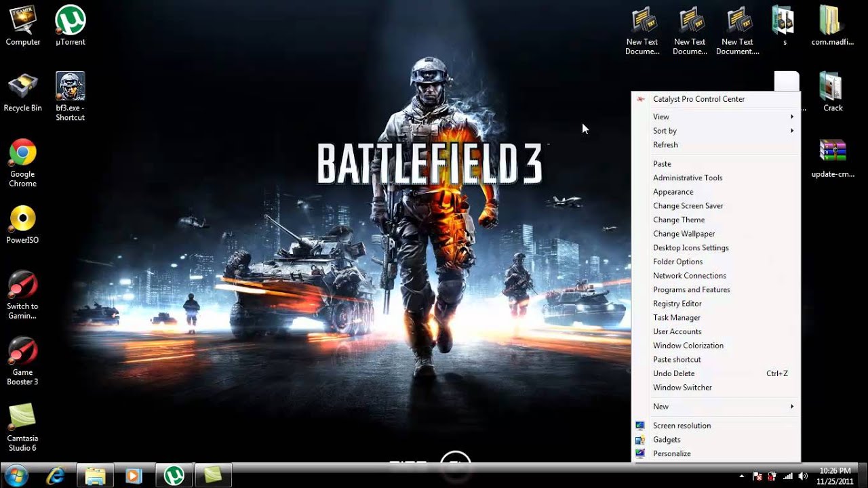Image resolution: width=868 pixels, height=488 pixels.
Task: Choose Undo Delete menu item
Action: pos(715,373)
